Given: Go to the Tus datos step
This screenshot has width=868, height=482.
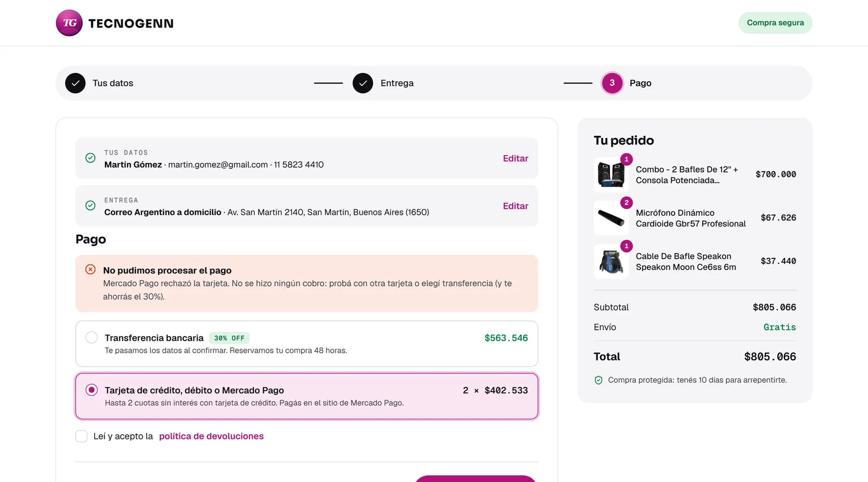Looking at the screenshot, I should click(113, 83).
